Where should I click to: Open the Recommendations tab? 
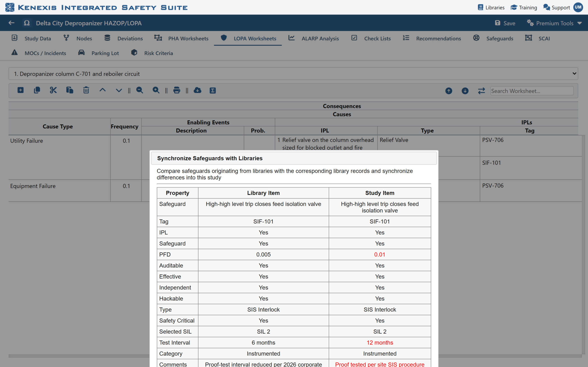tap(432, 38)
